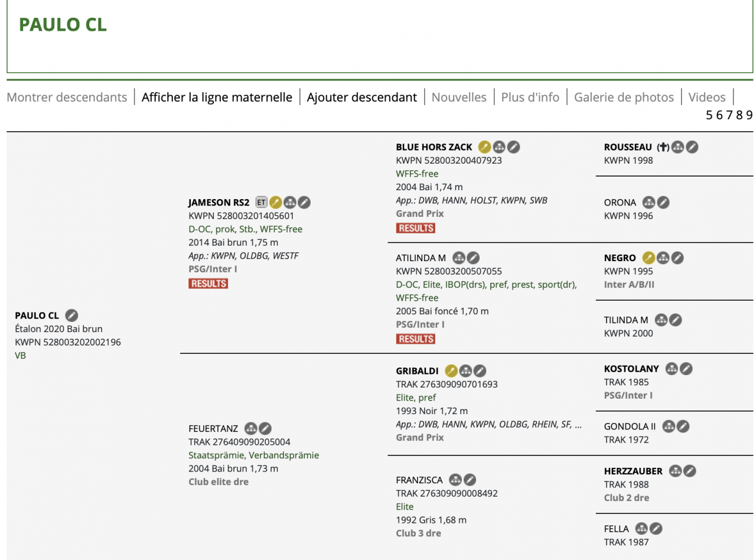
Task: Click the gold icon next to GRIBALDI
Action: (x=451, y=371)
